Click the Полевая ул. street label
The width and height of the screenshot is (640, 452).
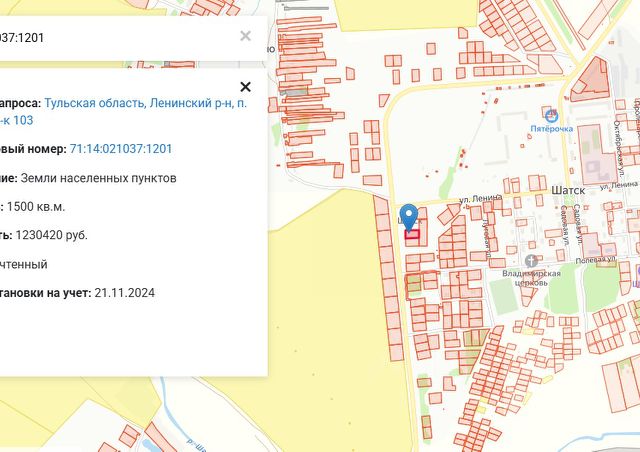(x=596, y=260)
